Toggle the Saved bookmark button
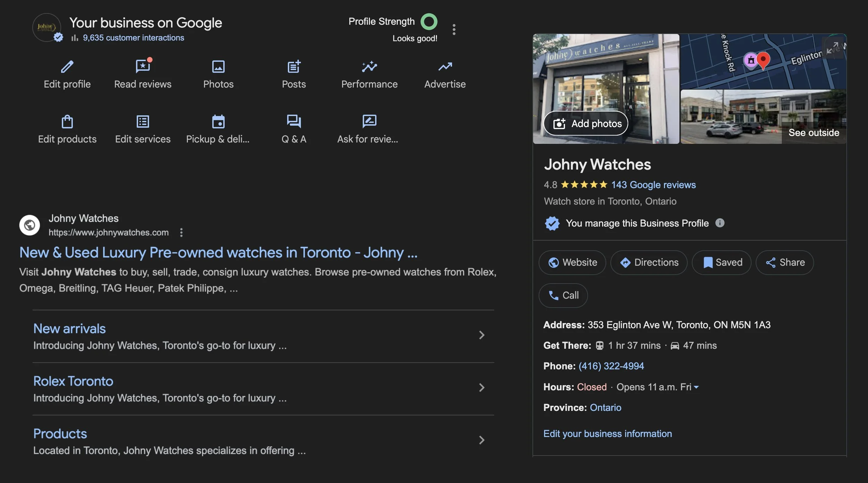Screen dimensions: 868x483 pos(721,263)
